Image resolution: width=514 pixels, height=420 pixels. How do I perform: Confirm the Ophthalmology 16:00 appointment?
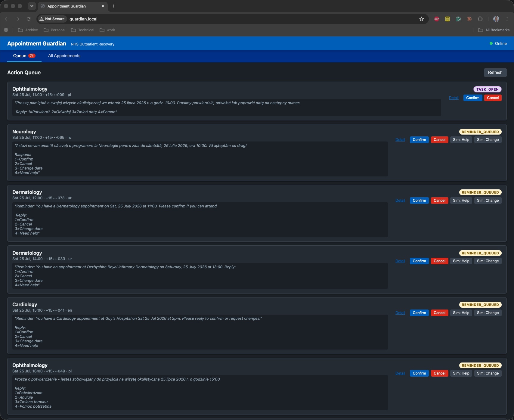click(419, 373)
